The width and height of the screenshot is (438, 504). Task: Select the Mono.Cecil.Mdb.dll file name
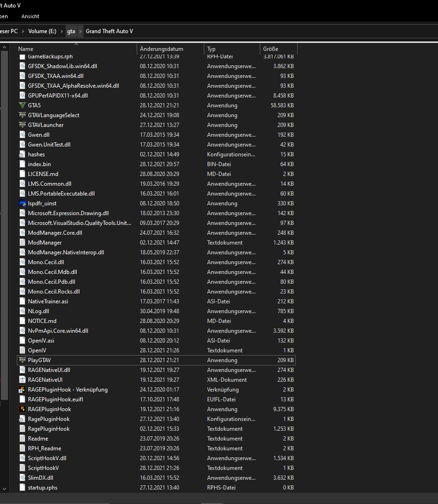[x=52, y=272]
